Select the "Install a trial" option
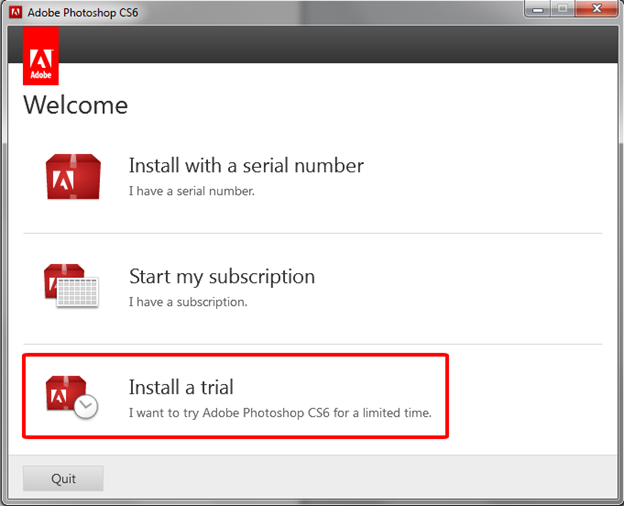The height and width of the screenshot is (506, 624). click(181, 387)
